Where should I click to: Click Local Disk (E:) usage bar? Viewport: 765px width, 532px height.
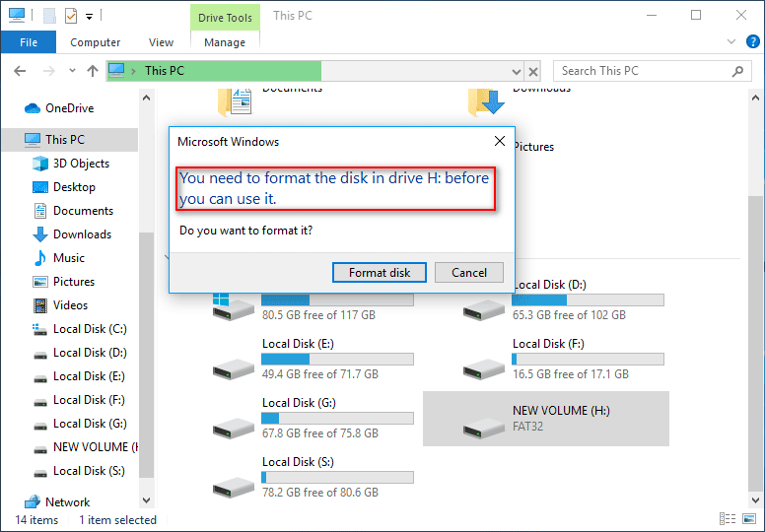point(337,360)
